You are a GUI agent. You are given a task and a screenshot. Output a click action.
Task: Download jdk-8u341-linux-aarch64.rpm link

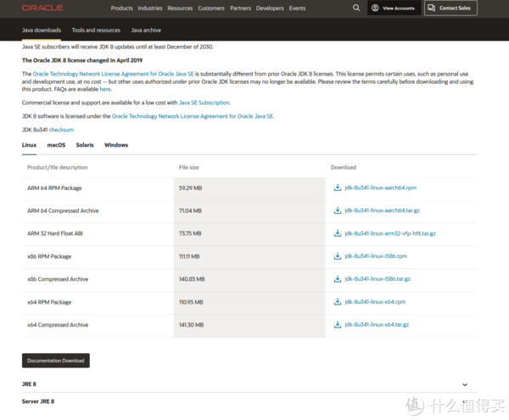point(380,188)
